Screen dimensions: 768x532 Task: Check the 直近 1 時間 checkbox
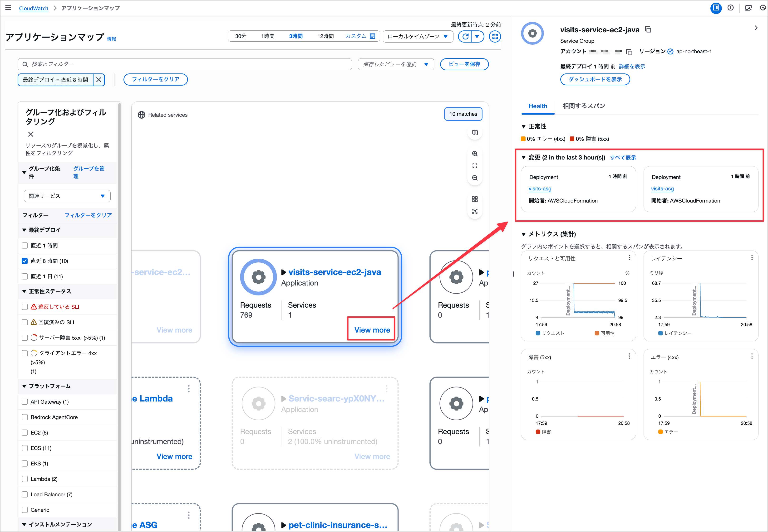(x=25, y=246)
